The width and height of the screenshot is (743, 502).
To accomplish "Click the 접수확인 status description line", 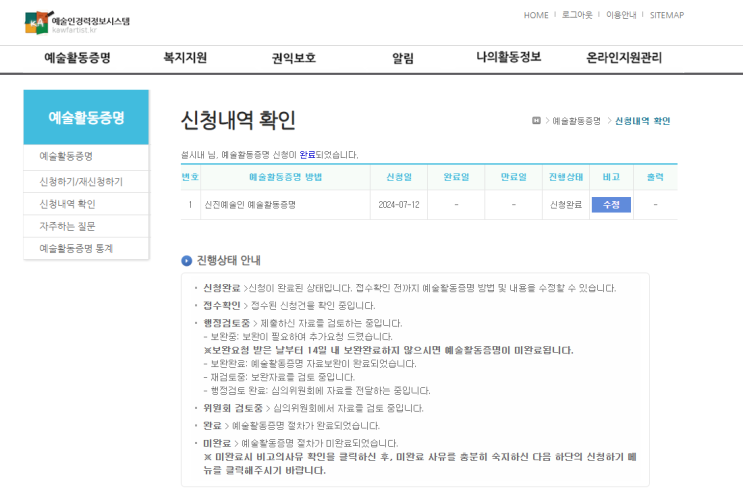I will click(289, 306).
